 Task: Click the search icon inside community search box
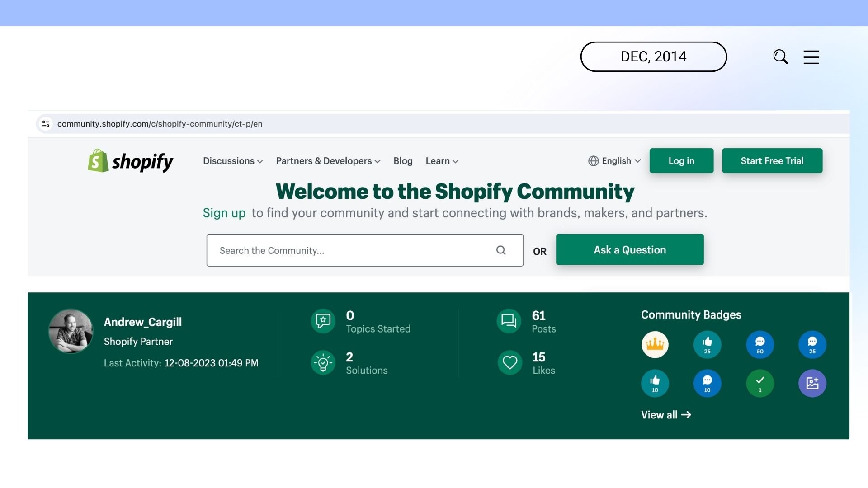(501, 250)
